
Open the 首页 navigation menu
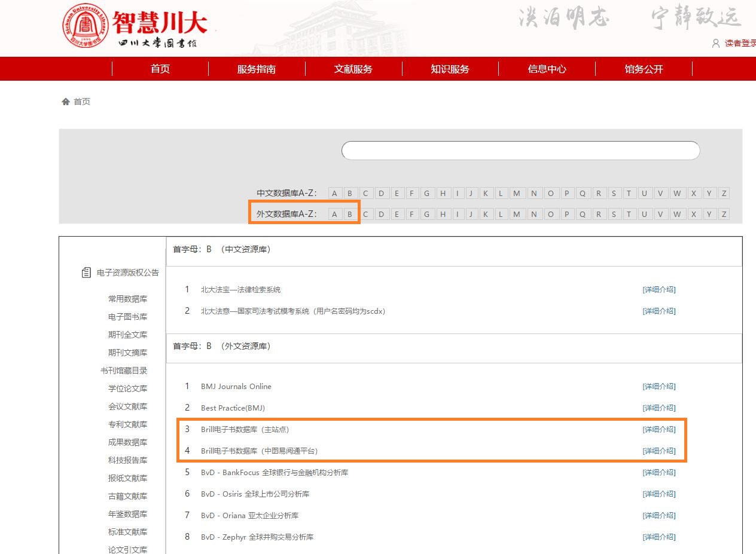pos(160,69)
